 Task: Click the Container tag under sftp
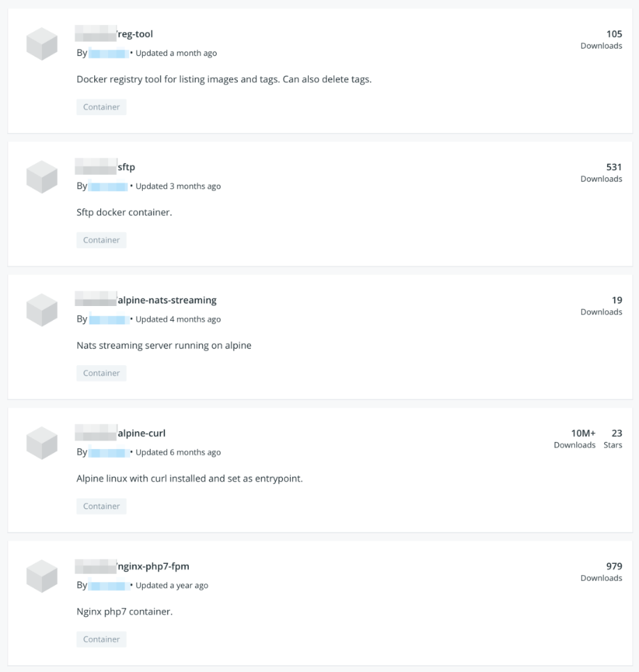pos(102,240)
